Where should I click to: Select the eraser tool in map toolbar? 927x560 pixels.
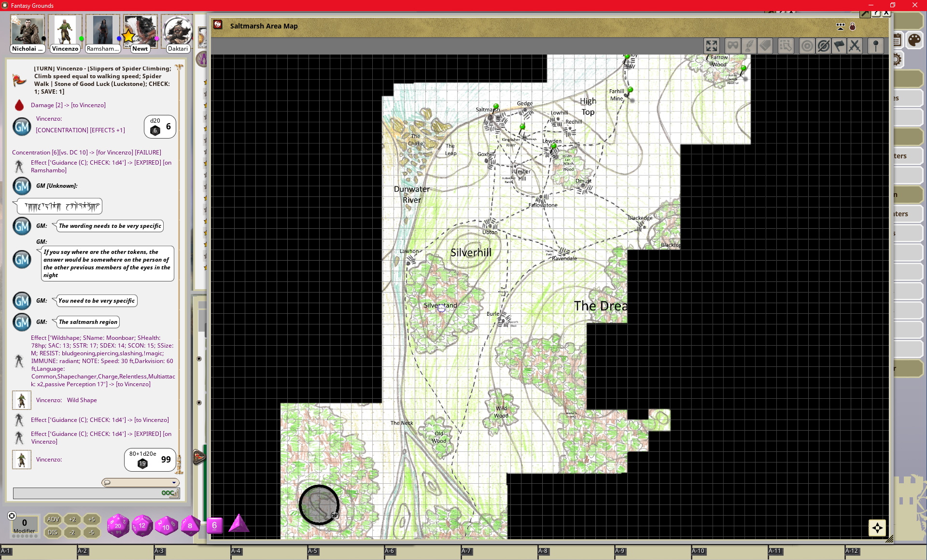click(765, 46)
